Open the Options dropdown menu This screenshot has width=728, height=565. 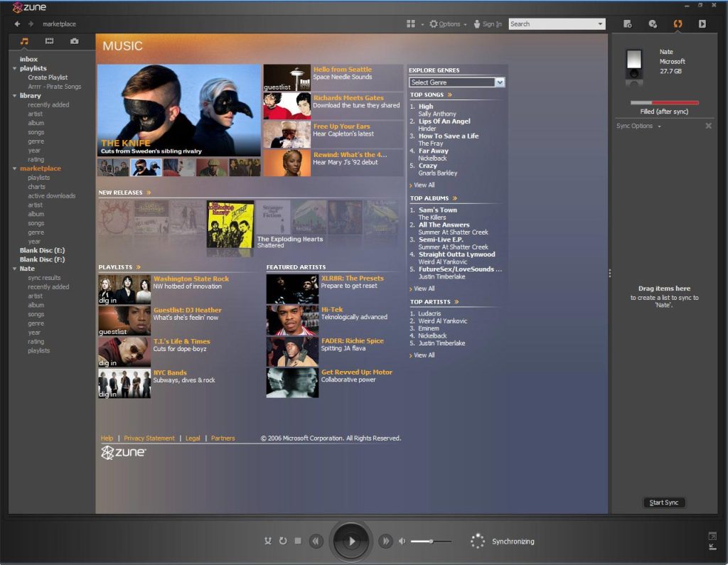pos(448,23)
